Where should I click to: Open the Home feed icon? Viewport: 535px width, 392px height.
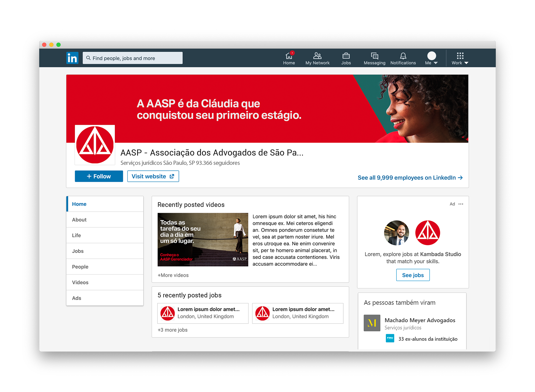289,56
